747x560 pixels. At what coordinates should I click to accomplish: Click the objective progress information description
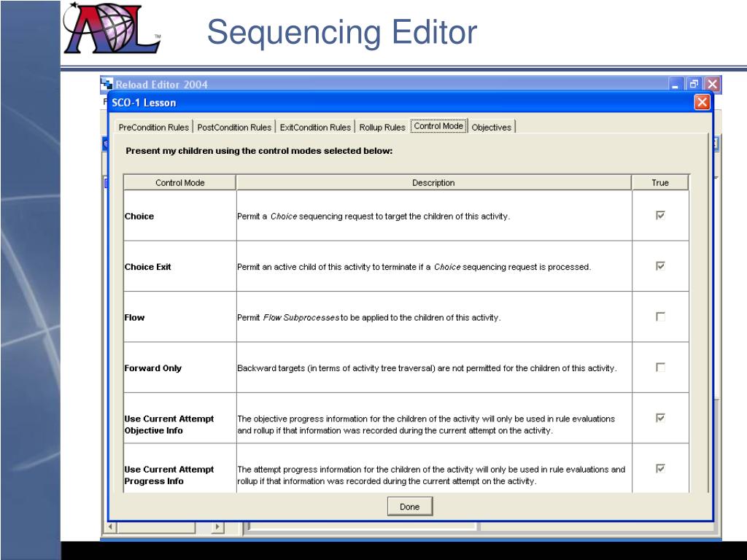(x=426, y=424)
